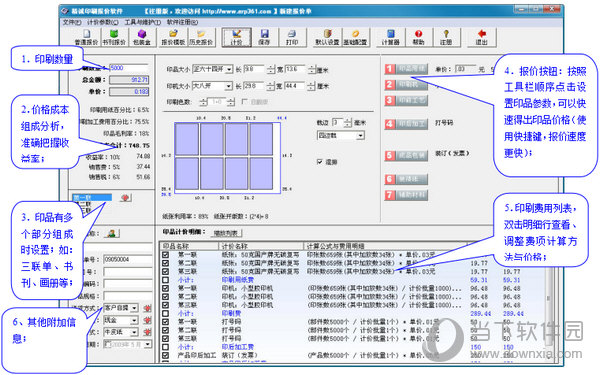Click step 3 印前工艺 button
This screenshot has width=600, height=375.
click(x=406, y=101)
